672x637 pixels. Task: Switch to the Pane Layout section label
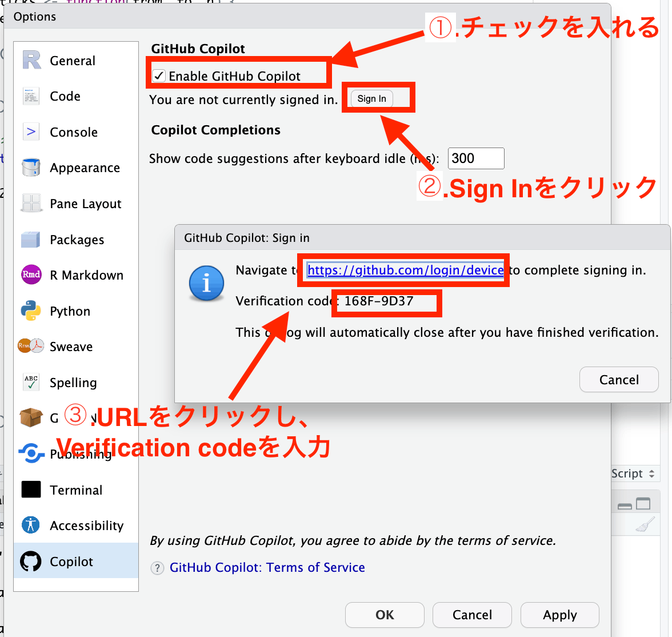point(86,204)
